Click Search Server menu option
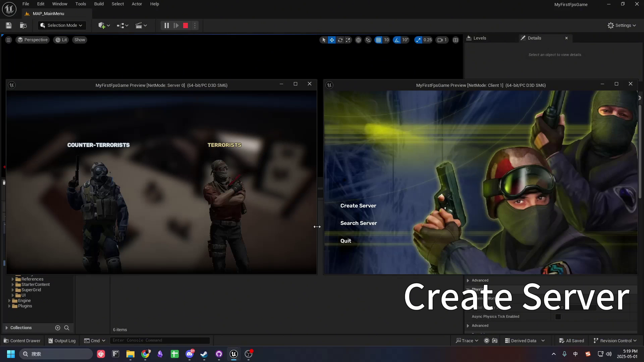The height and width of the screenshot is (362, 644). (359, 223)
